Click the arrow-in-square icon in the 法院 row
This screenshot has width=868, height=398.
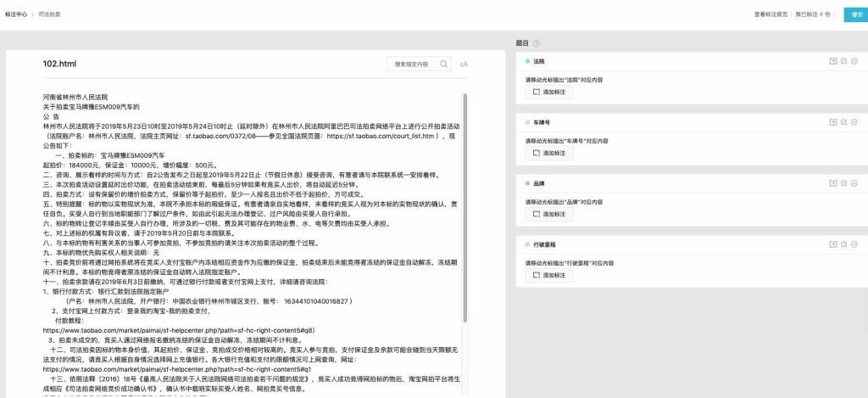(832, 61)
